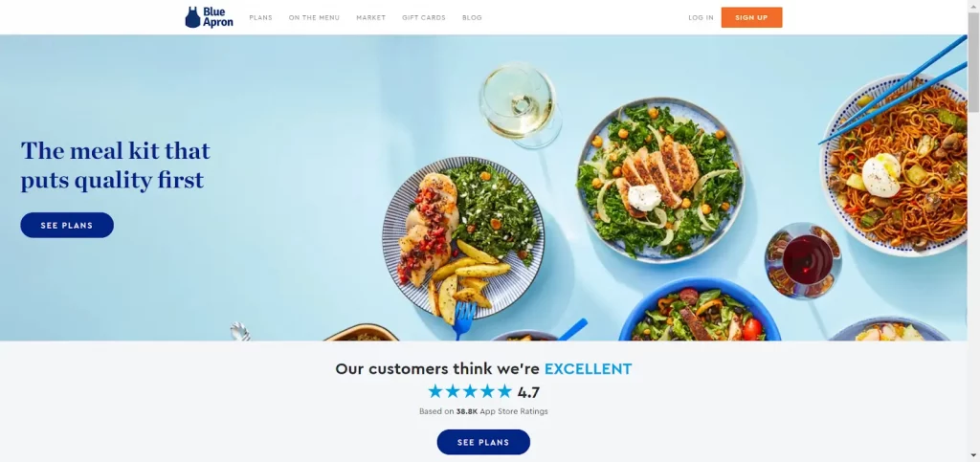Click See Plans button in hero banner

pos(67,226)
